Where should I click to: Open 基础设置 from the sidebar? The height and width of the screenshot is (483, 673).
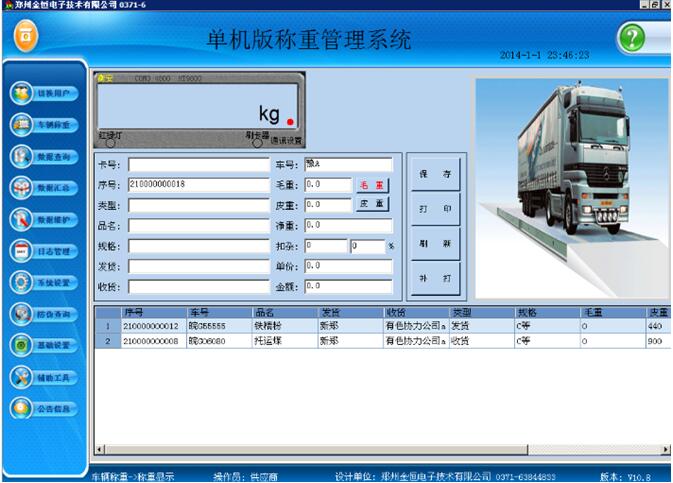click(x=44, y=345)
